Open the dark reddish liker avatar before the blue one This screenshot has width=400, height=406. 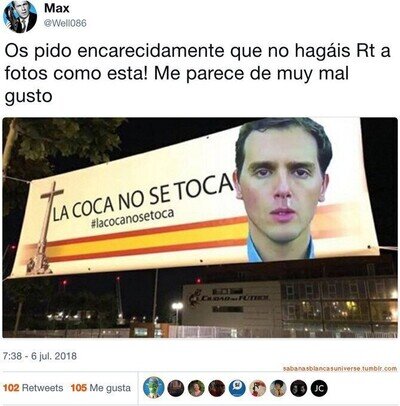coord(217,388)
